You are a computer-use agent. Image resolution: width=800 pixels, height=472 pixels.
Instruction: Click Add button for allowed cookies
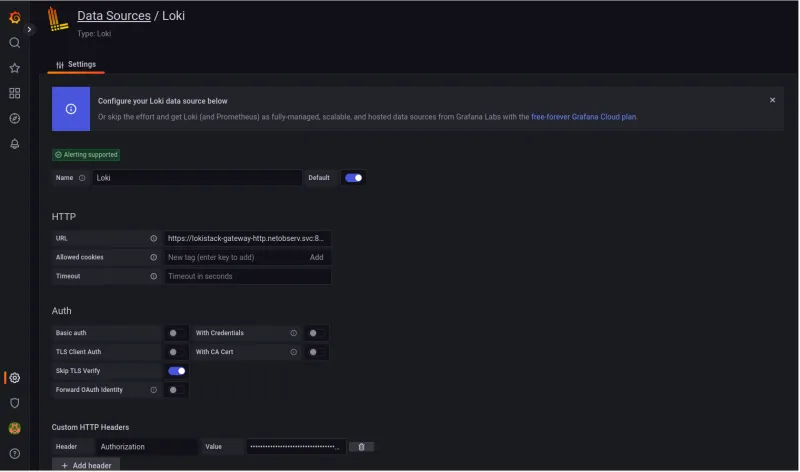tap(316, 257)
